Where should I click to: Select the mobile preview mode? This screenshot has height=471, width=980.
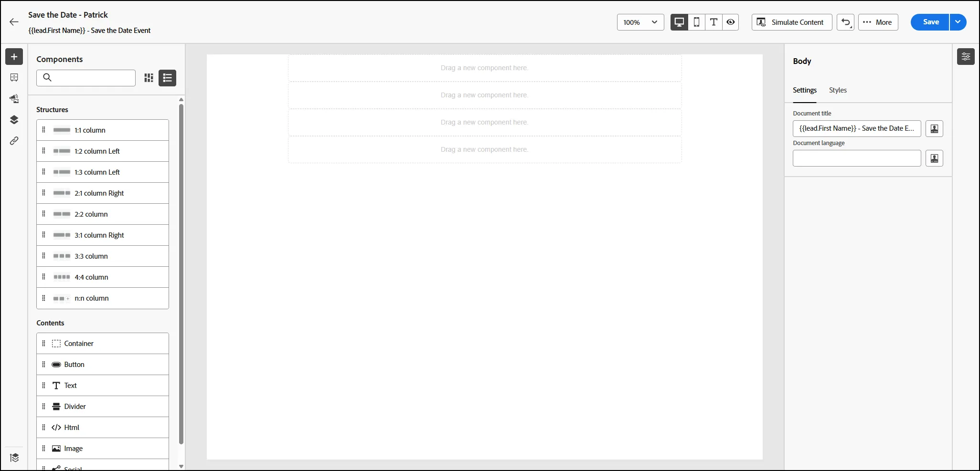click(696, 22)
